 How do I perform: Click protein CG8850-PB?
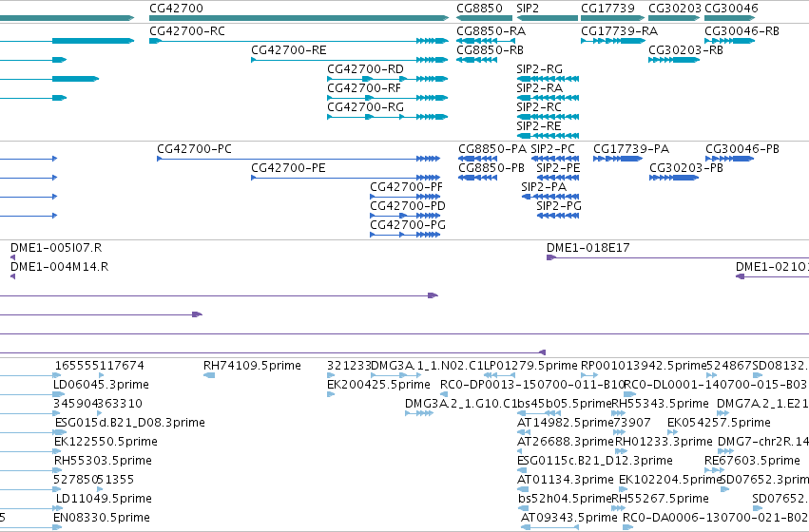point(478,178)
